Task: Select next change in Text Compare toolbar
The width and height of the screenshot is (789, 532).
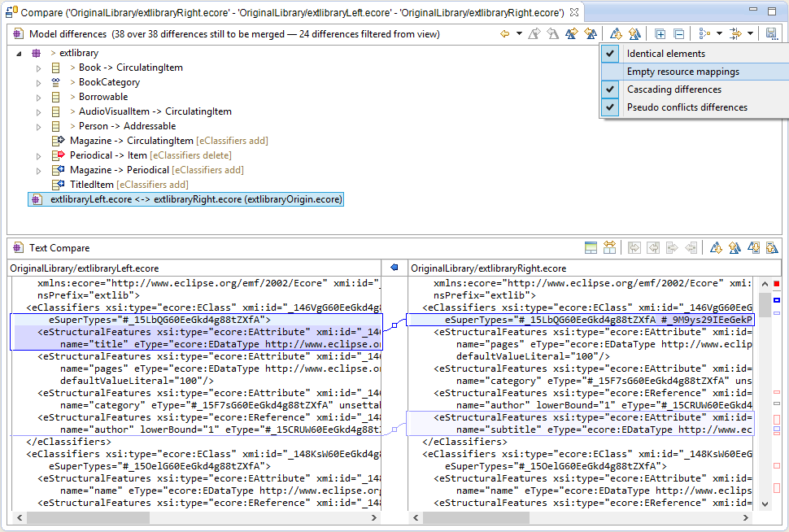Action: pyautogui.click(x=753, y=248)
